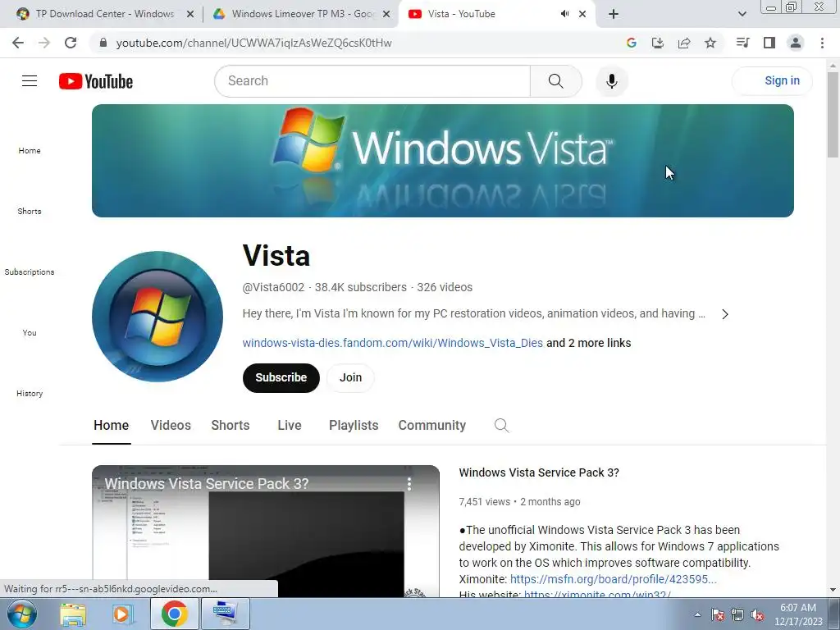This screenshot has width=840, height=630.
Task: Click the address bar URL
Action: 253,43
